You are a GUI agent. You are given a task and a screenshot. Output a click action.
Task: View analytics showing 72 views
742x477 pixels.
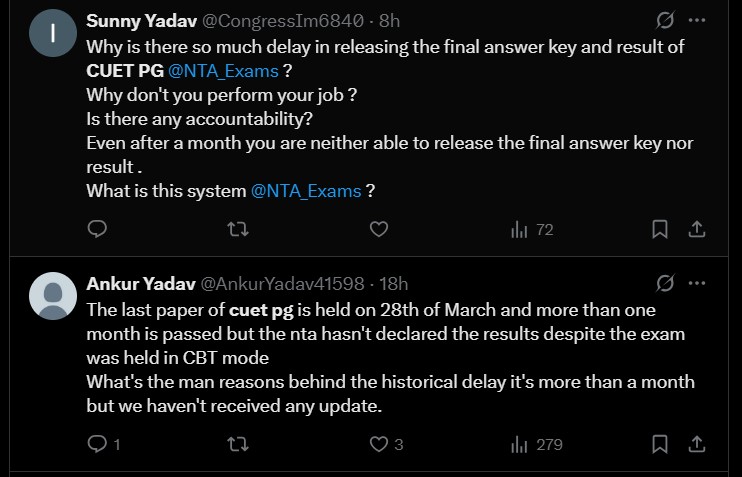click(531, 229)
